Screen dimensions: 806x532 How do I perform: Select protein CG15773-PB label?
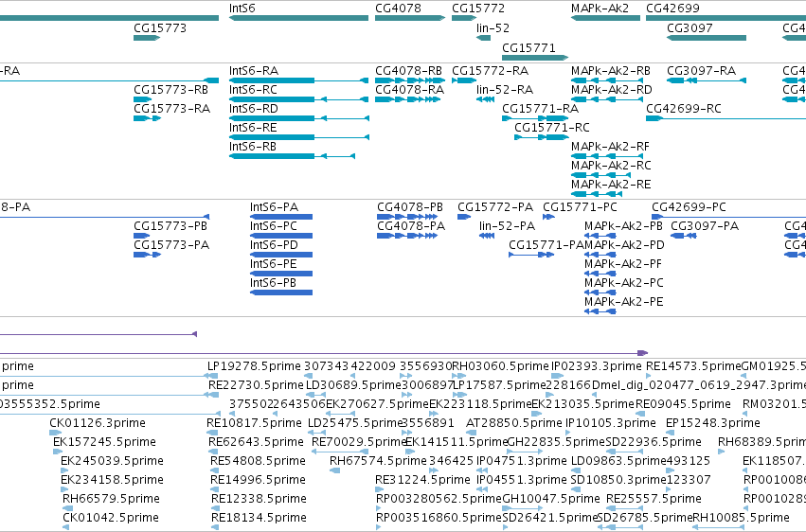point(171,226)
